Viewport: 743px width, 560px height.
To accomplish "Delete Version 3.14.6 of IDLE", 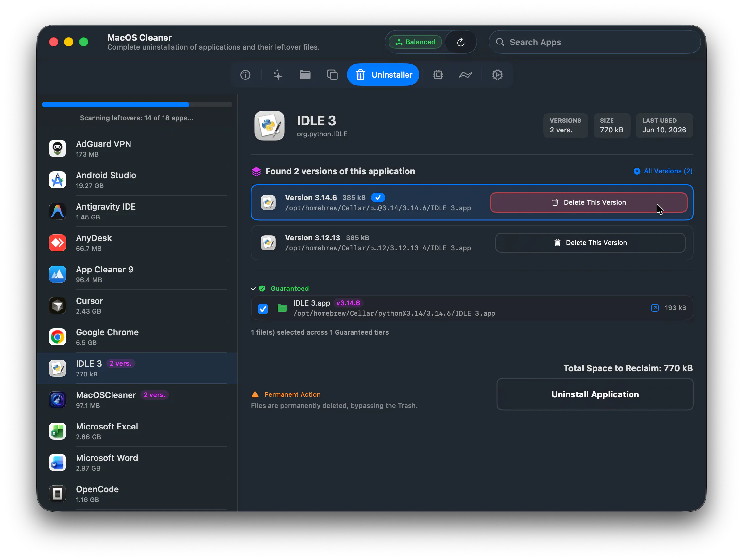I will [x=589, y=202].
